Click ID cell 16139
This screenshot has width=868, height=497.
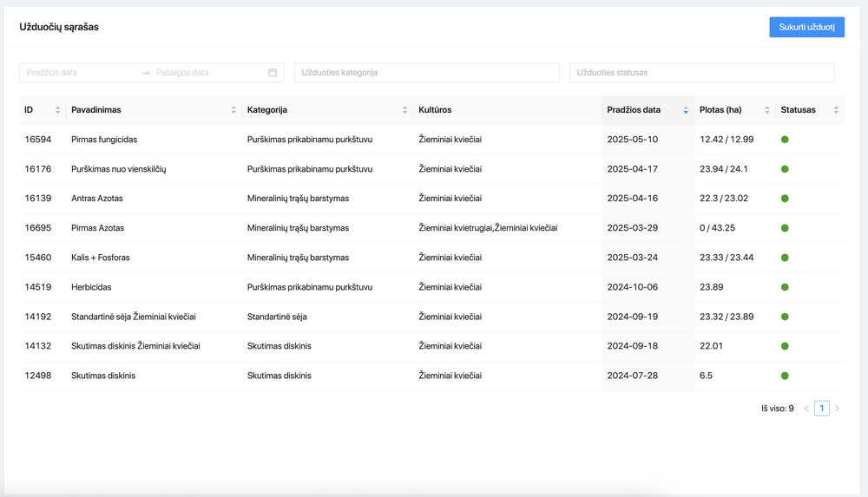[x=37, y=198]
